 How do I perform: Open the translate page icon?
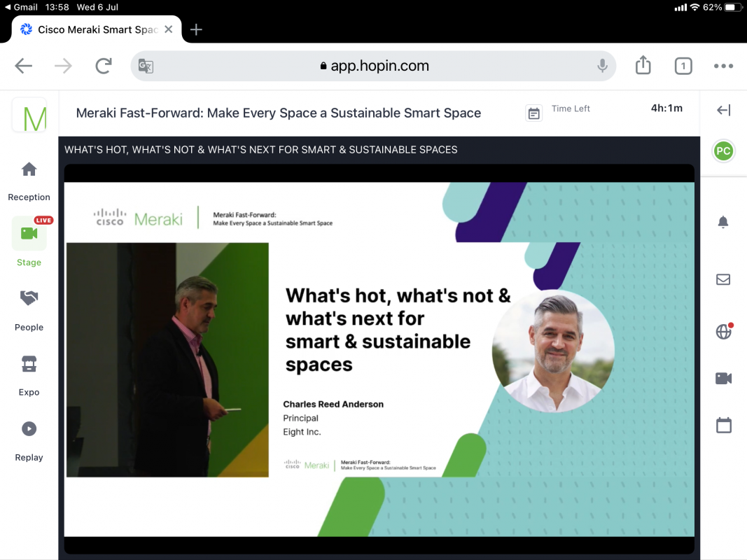tap(146, 66)
